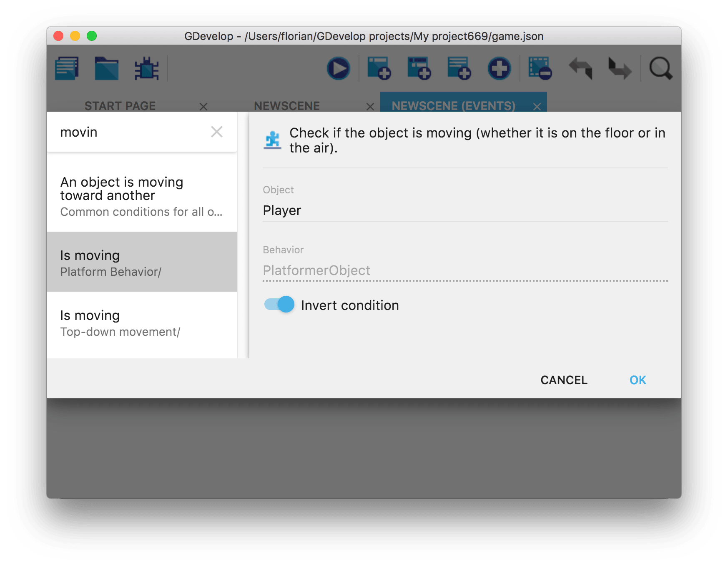Click the Cancel button

(564, 380)
